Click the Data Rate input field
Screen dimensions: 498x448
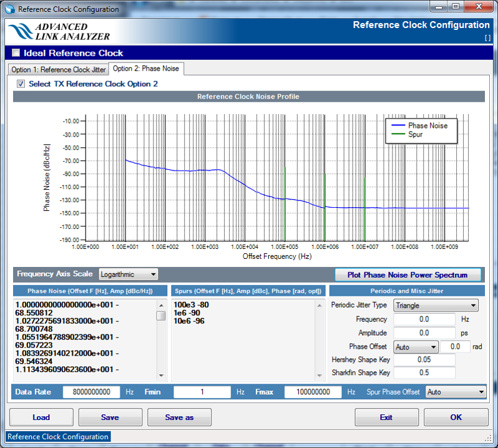91,392
